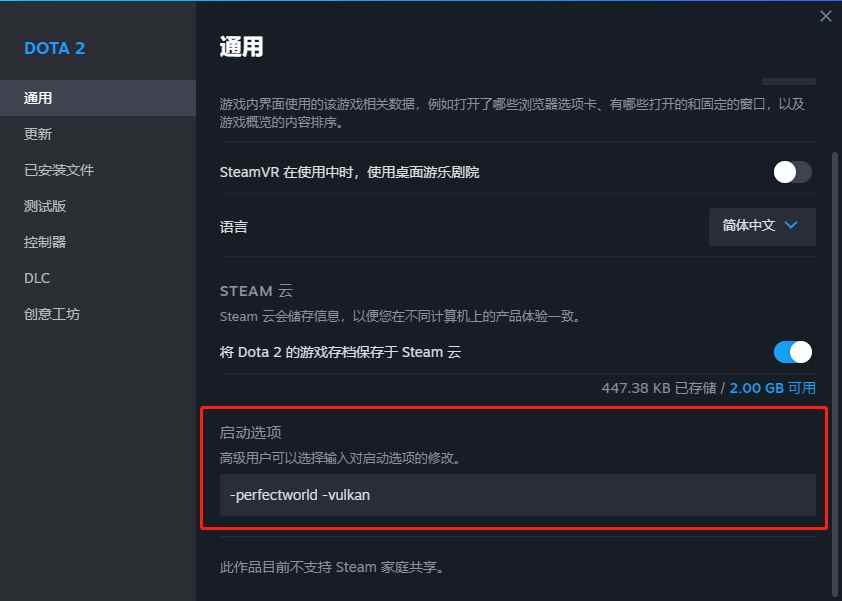Screen dimensions: 842x601
Task: Click the DOTA 2 title text
Action: pos(55,48)
